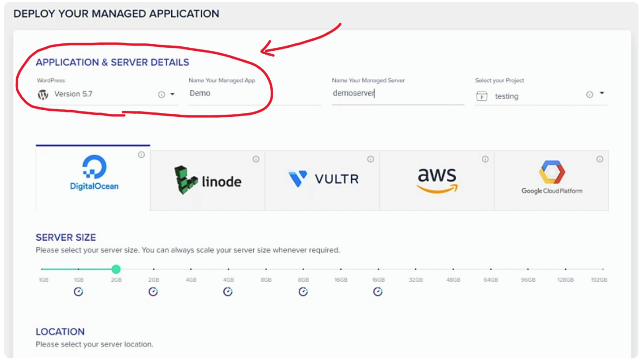Set server size slider to 48GB
Image resolution: width=642 pixels, height=364 pixels.
[453, 269]
